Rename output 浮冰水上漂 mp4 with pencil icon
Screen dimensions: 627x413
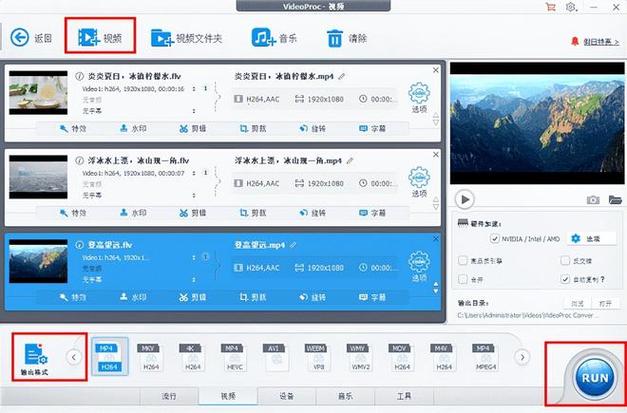(350, 161)
